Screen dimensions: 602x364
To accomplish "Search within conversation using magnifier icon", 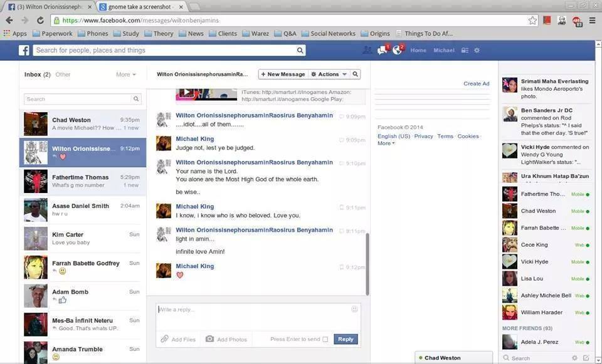I will [x=356, y=74].
